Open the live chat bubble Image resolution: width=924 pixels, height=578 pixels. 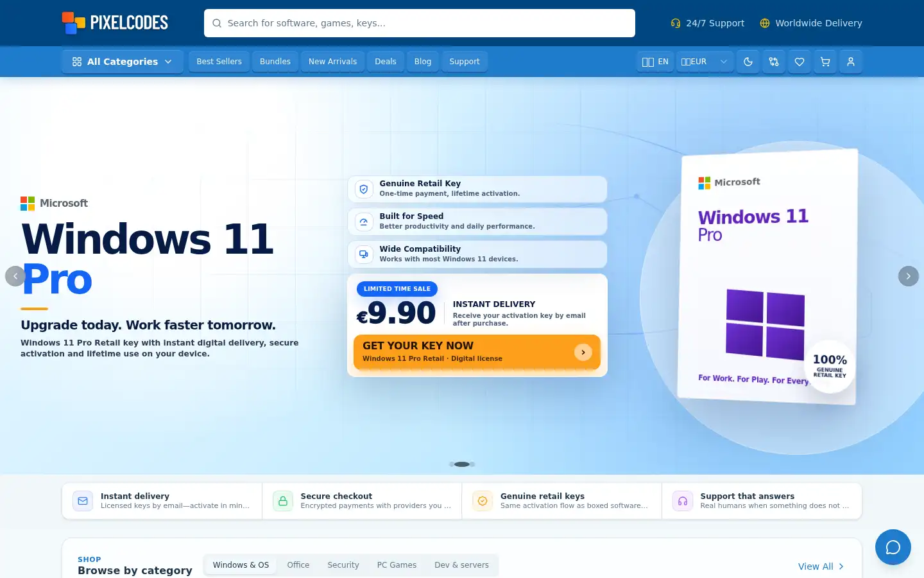893,547
